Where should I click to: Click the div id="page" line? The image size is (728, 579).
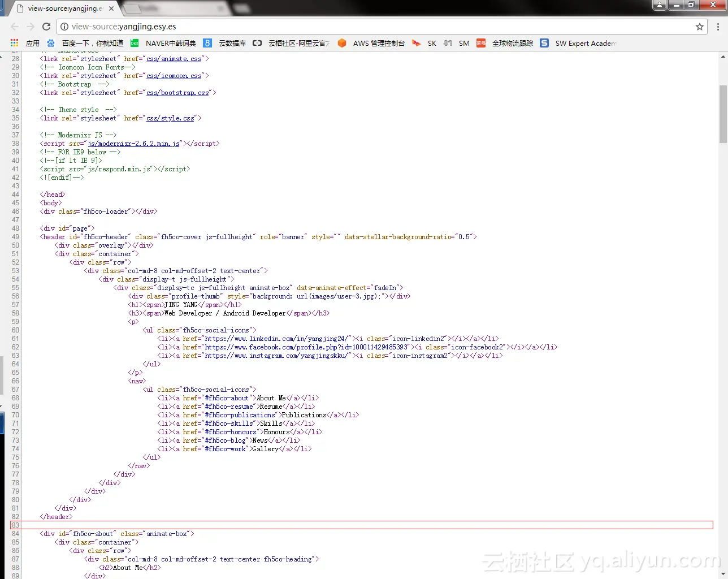pos(67,228)
